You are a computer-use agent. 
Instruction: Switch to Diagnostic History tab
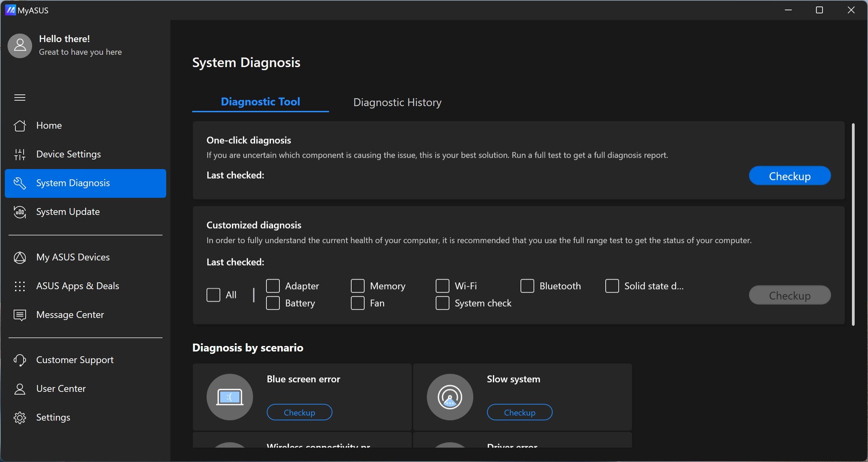(397, 102)
